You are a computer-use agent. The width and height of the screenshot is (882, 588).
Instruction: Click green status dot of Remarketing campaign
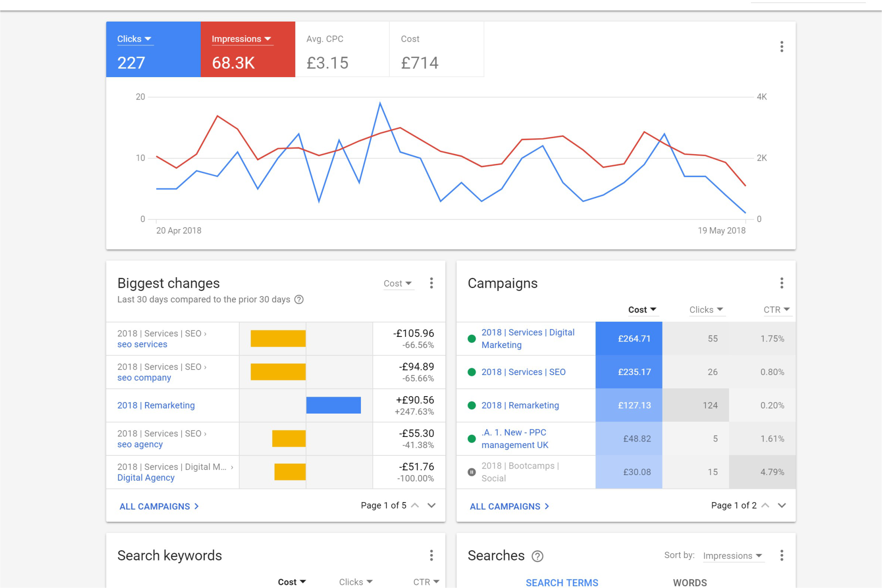pos(472,405)
